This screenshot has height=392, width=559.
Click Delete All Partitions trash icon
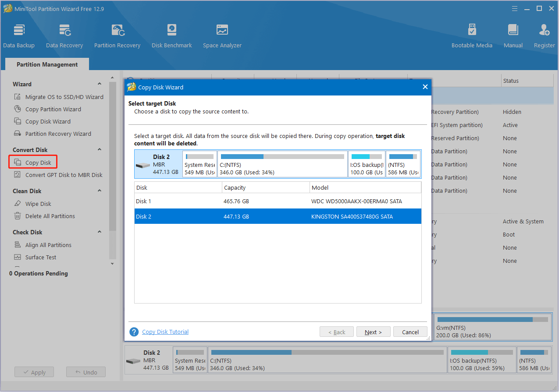[18, 216]
